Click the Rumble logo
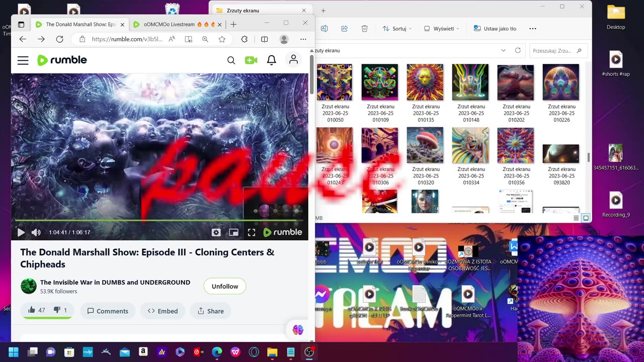 point(62,60)
